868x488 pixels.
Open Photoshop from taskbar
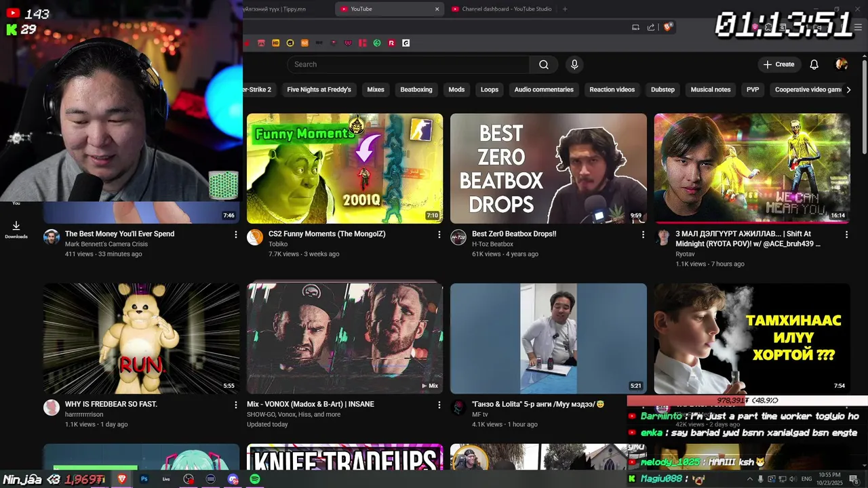click(144, 479)
